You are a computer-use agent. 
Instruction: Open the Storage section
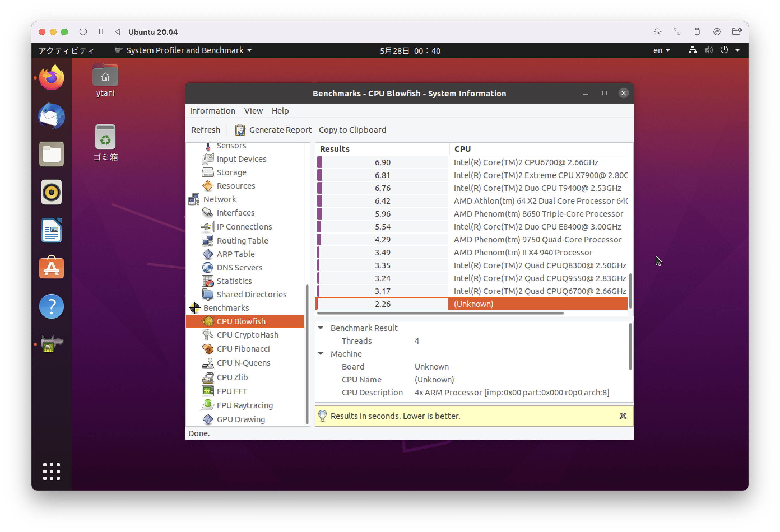pyautogui.click(x=231, y=172)
